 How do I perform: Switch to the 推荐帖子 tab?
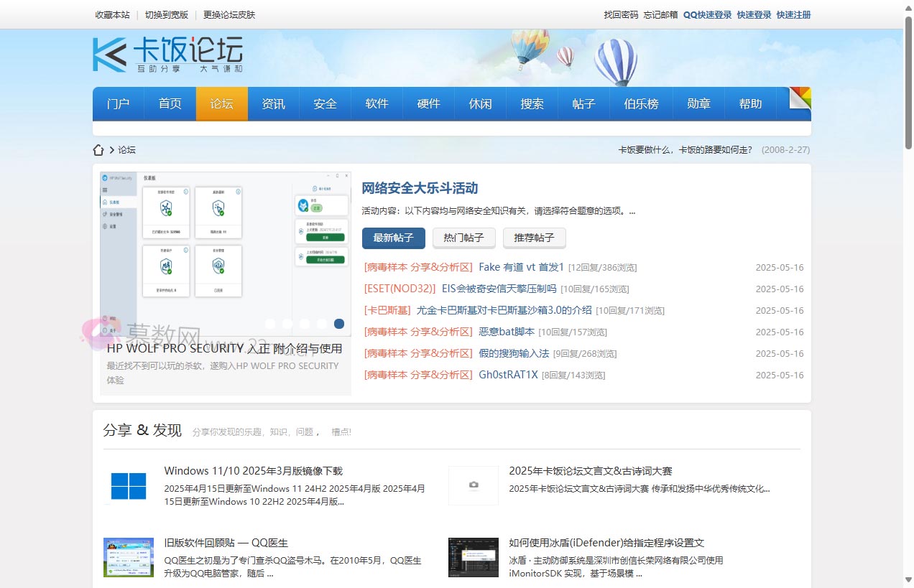coord(534,238)
